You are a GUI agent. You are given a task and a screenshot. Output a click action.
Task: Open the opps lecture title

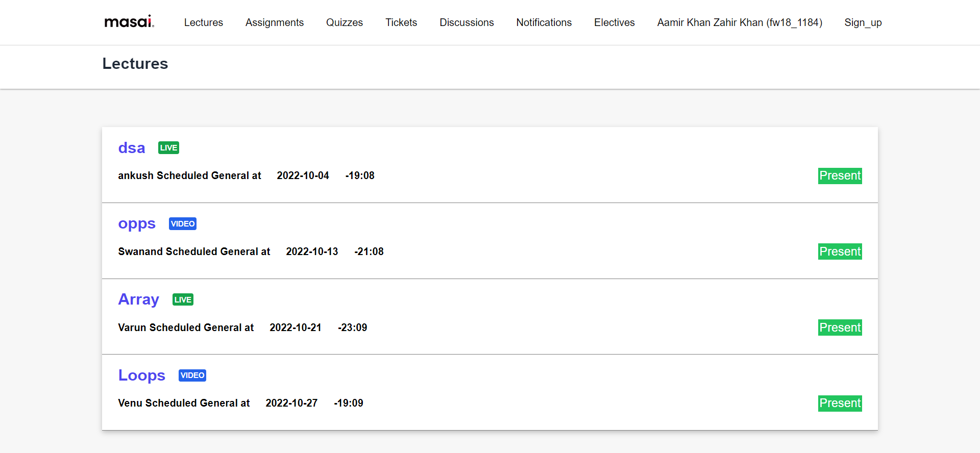click(x=137, y=224)
